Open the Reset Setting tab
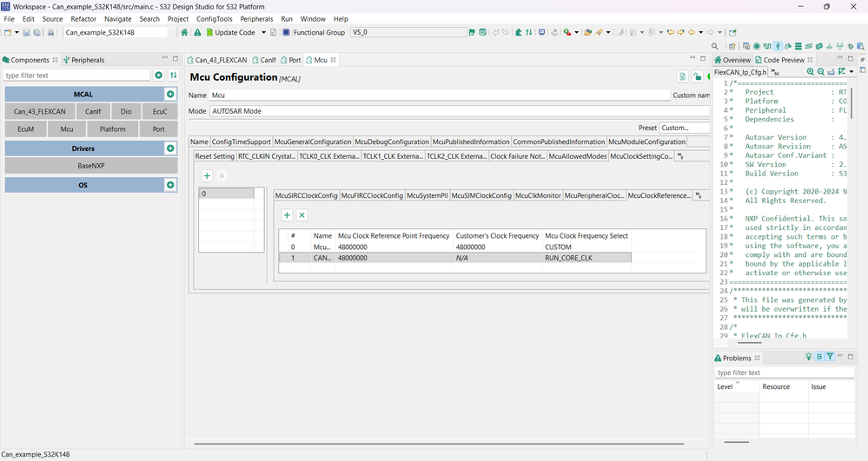This screenshot has width=868, height=461. click(x=215, y=156)
